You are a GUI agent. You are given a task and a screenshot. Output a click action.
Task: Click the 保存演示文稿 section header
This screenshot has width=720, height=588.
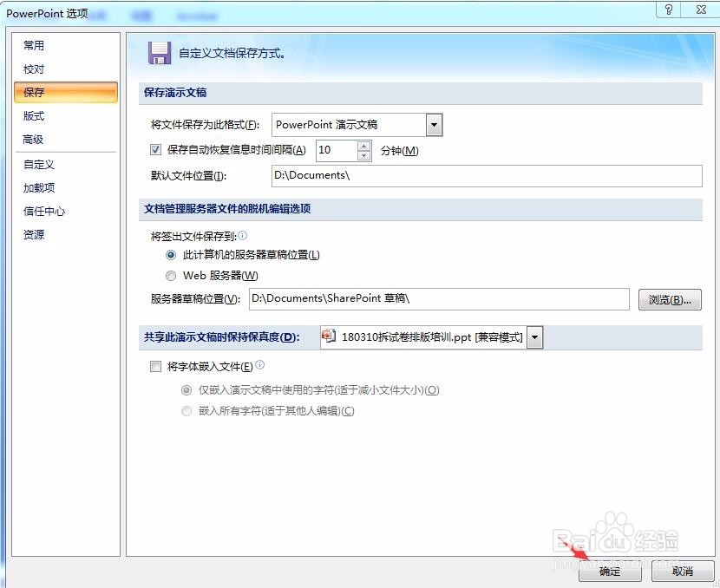[x=175, y=93]
